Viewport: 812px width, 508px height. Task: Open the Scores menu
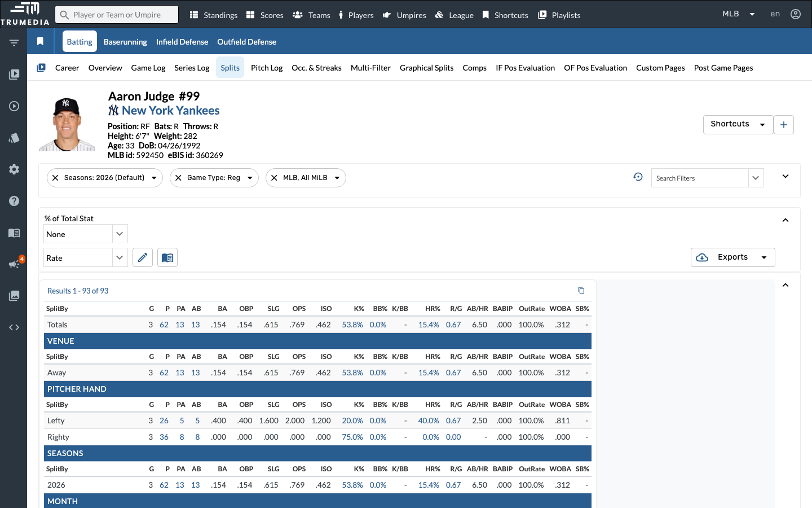(x=265, y=15)
